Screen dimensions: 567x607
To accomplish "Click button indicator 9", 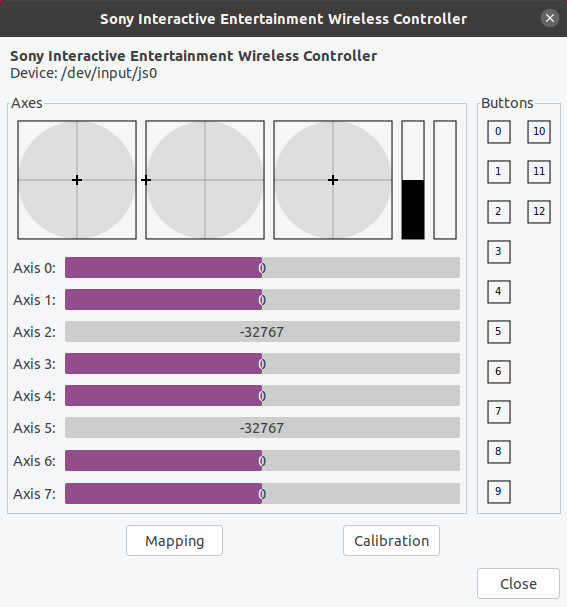I will point(498,492).
